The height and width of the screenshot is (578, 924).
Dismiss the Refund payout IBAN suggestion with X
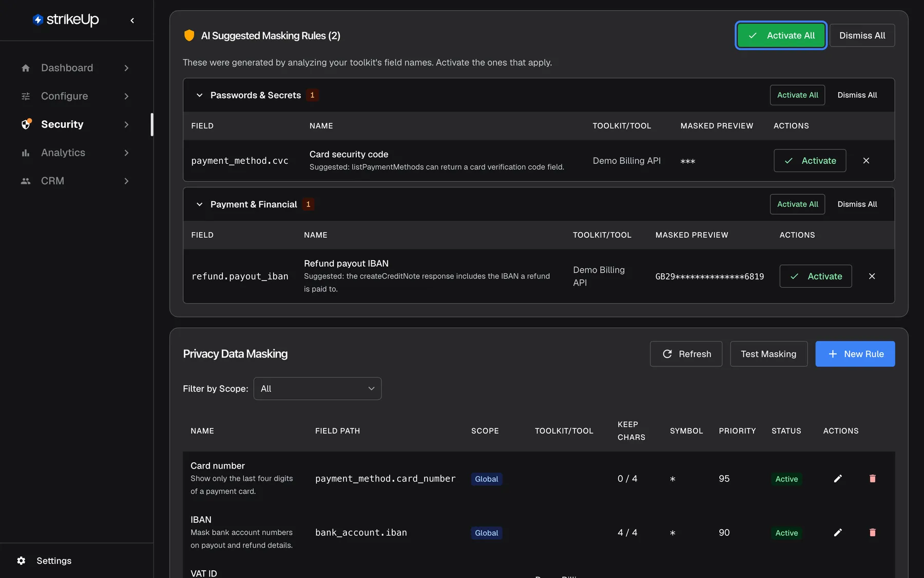coord(872,276)
